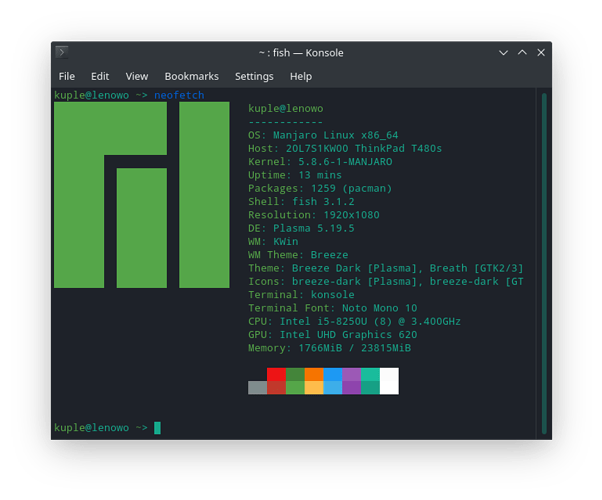This screenshot has height=500, width=602.
Task: Click the Icons: breeze-dark line
Action: pyautogui.click(x=385, y=281)
